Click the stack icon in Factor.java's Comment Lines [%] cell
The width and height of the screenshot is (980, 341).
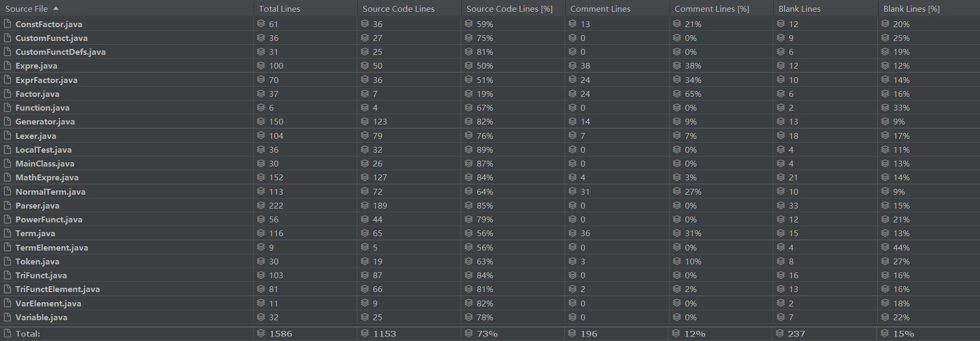coord(677,94)
